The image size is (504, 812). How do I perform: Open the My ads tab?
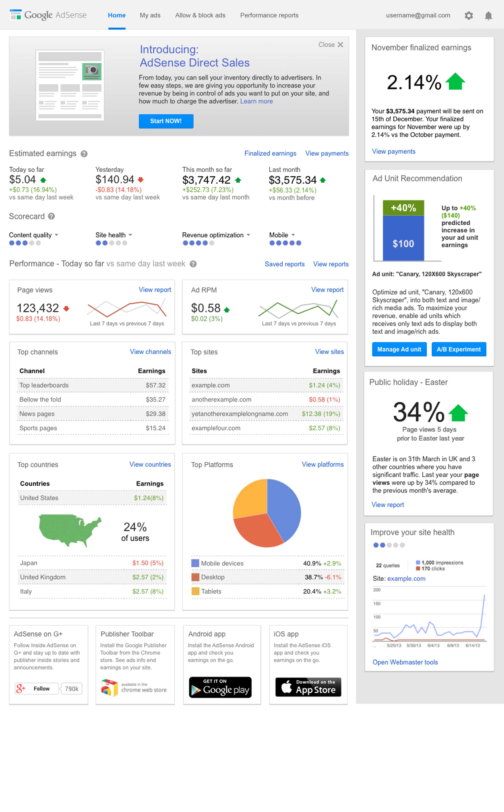150,15
